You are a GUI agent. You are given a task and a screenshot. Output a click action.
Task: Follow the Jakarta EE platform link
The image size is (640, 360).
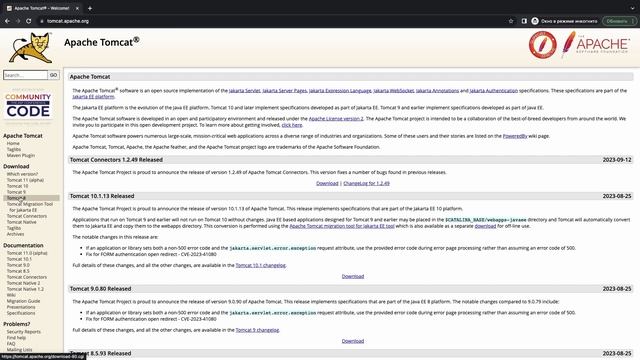[x=93, y=97]
